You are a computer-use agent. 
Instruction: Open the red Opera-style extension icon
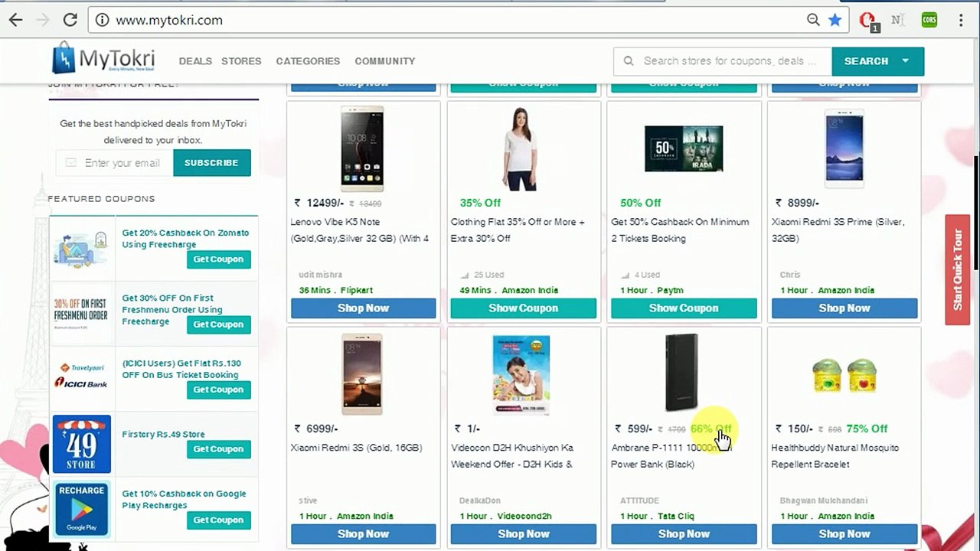(868, 21)
